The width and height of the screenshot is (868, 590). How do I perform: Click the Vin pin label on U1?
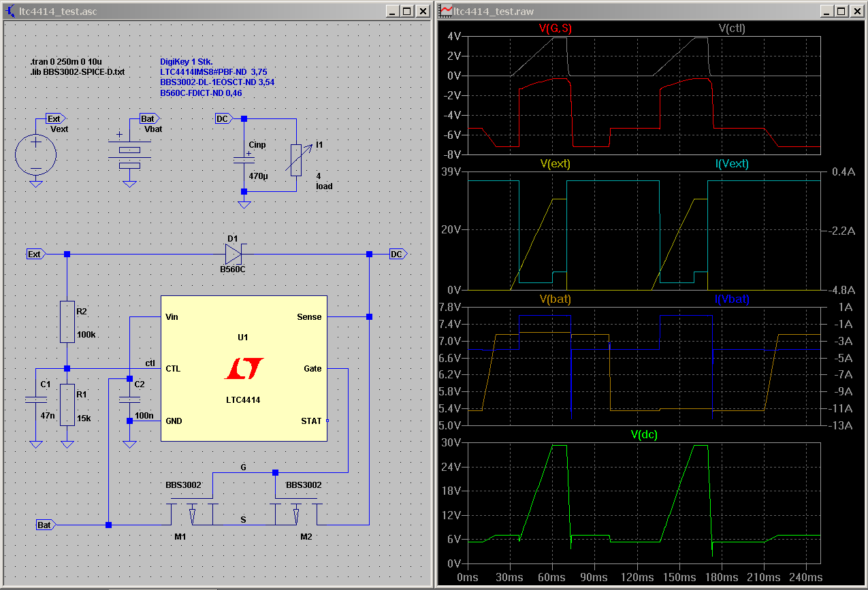point(172,317)
